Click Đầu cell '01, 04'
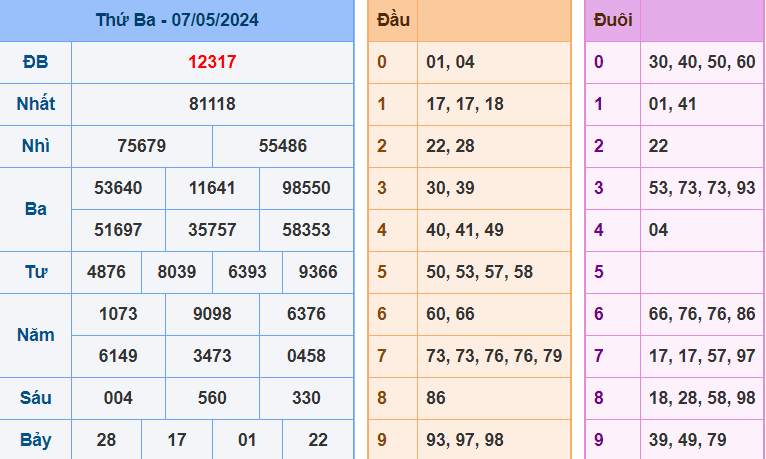766x459 pixels. (x=450, y=62)
